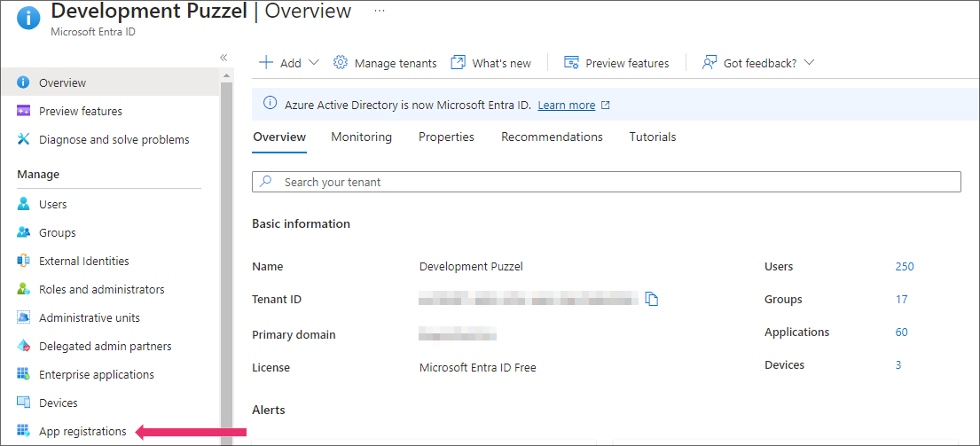Click the Preview features toolbar icon

[x=572, y=63]
